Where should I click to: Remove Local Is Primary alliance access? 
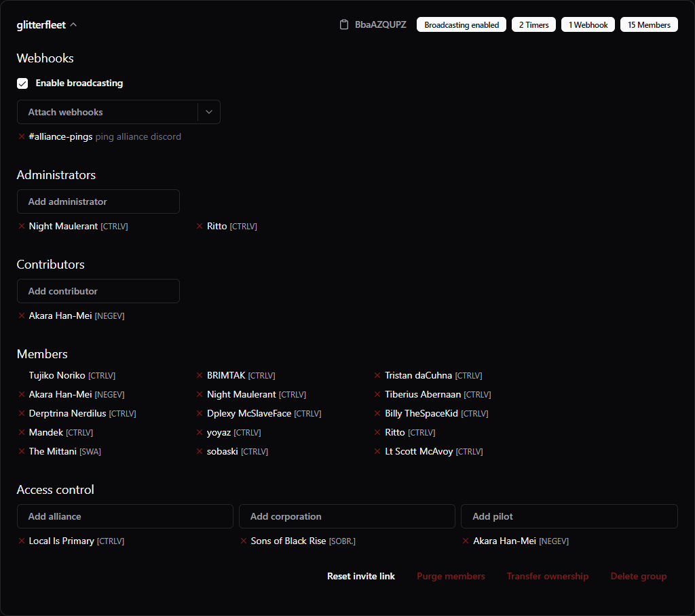pos(22,541)
